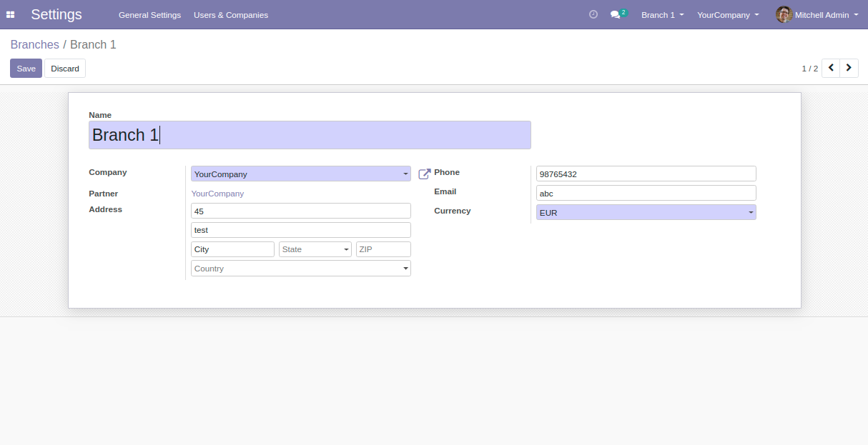
Task: Click the Address field label
Action: (106, 209)
